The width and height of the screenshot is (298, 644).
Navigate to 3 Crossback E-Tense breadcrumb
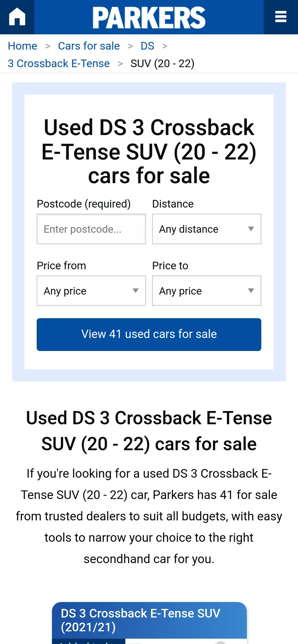(x=59, y=64)
